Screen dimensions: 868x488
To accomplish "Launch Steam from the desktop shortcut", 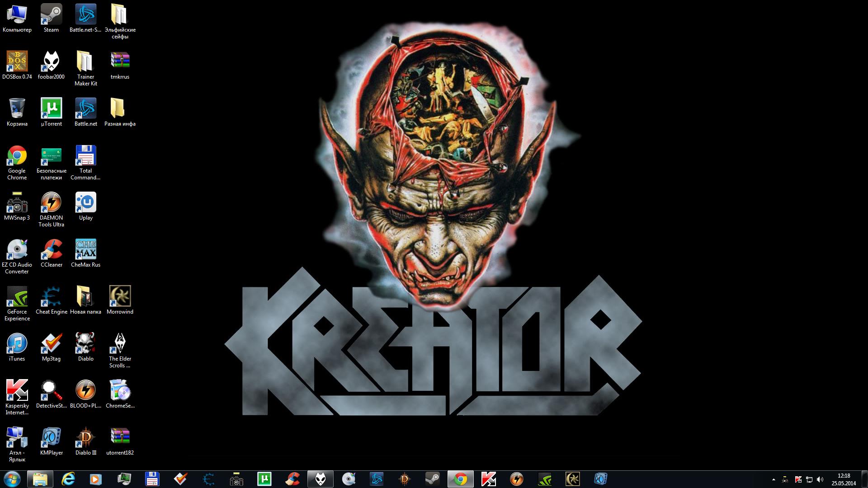I will (x=51, y=19).
